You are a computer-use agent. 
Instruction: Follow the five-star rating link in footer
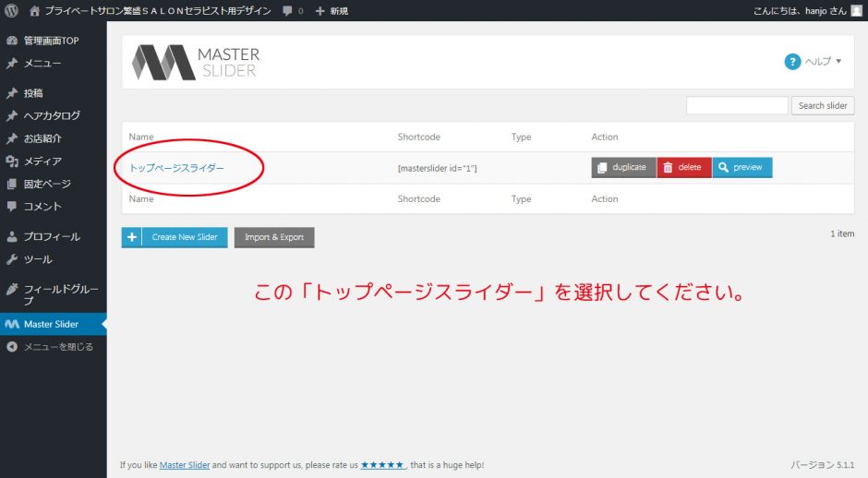(x=382, y=465)
